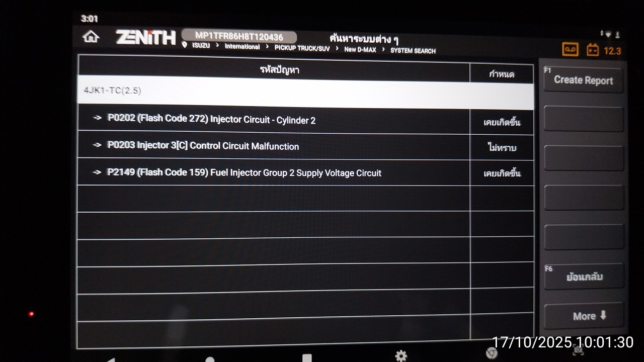Image resolution: width=644 pixels, height=362 pixels.
Task: Open Chrome from the bottom navigation bar
Action: 492,353
